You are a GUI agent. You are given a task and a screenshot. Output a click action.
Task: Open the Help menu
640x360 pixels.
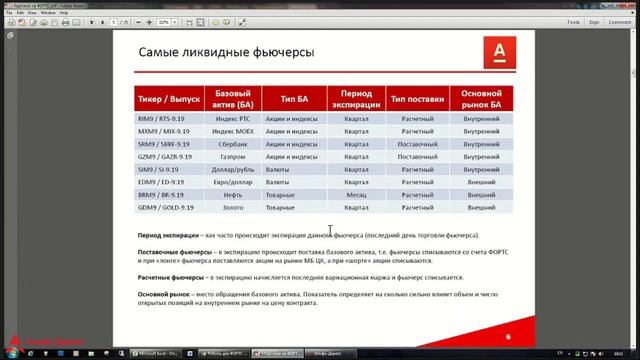(x=64, y=13)
